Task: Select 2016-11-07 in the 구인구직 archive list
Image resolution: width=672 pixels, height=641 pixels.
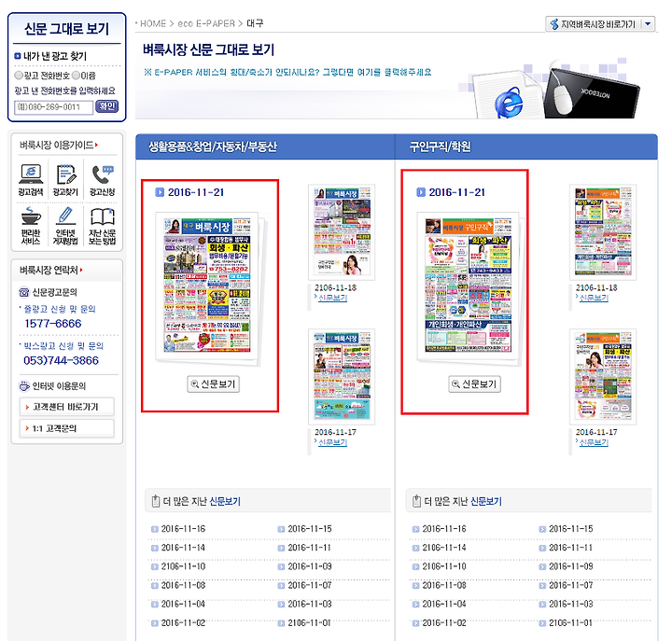Action: 571,585
